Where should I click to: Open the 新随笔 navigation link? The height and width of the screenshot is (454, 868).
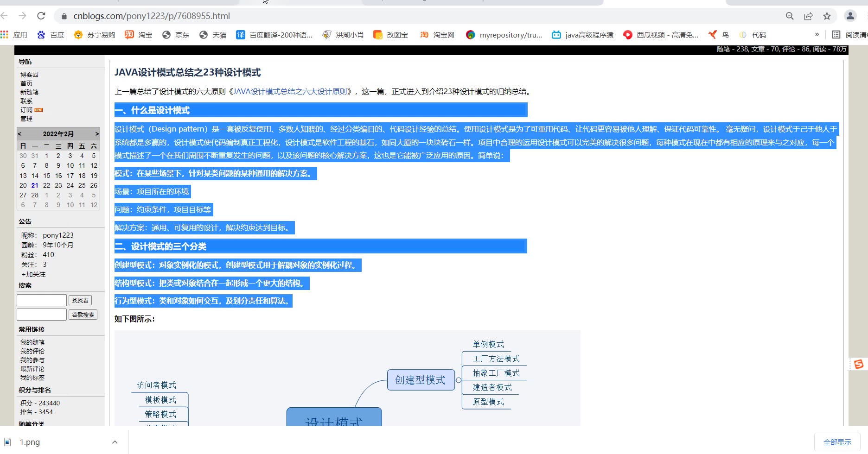29,92
